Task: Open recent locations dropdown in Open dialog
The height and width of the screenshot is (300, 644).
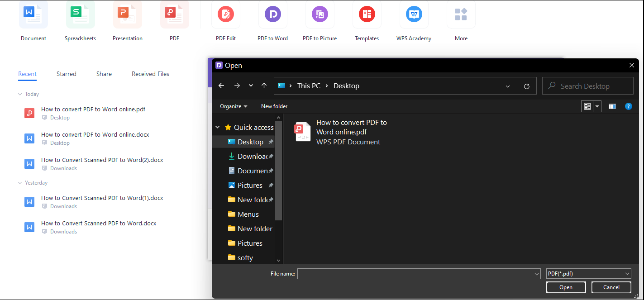Action: point(251,86)
